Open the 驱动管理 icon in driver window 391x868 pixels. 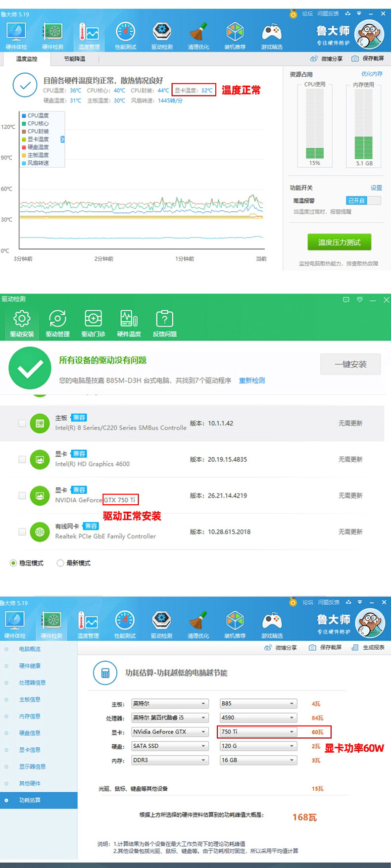pos(57,319)
